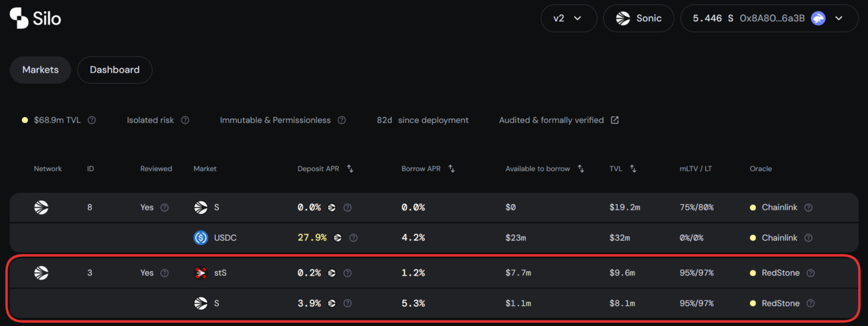This screenshot has height=326, width=868.
Task: Sort by Borrow APR column
Action: [452, 169]
